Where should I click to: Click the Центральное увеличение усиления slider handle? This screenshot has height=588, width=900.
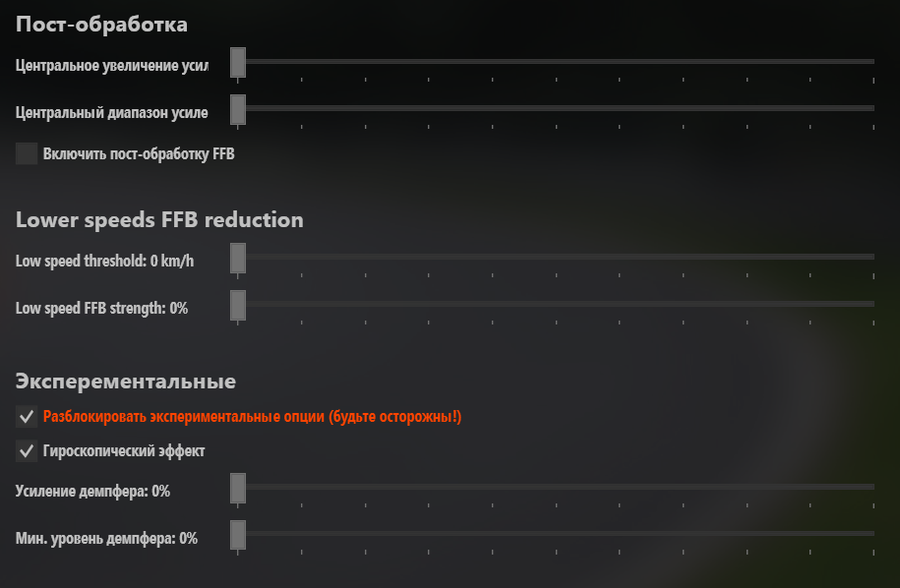pyautogui.click(x=237, y=62)
